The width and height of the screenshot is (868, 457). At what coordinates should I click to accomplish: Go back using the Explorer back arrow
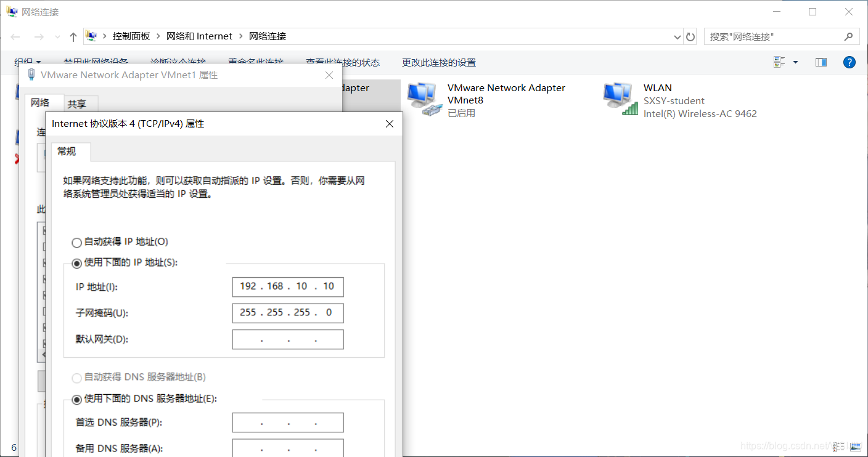click(x=15, y=37)
